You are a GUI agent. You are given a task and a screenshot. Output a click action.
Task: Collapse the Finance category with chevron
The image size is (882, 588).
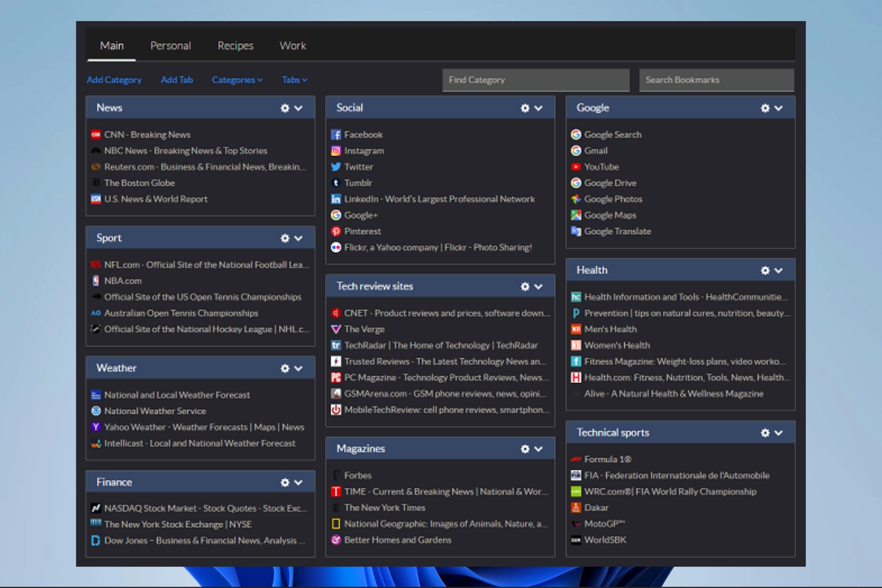tap(298, 482)
